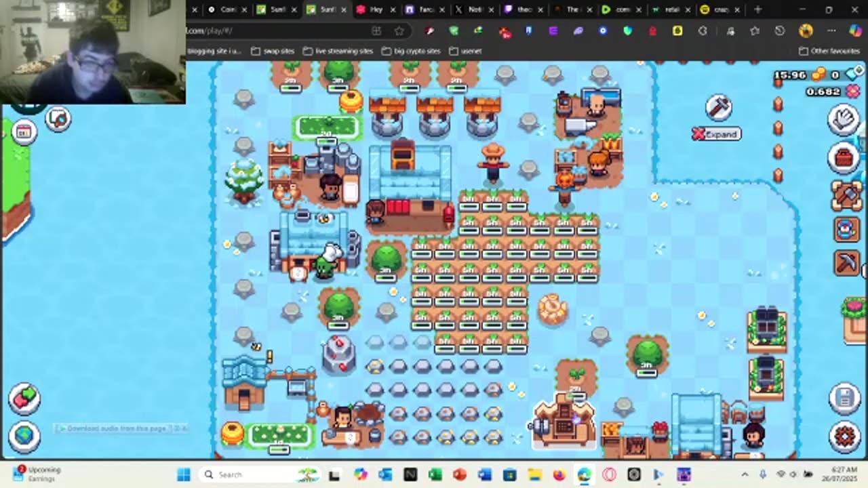The image size is (868, 488).
Task: Click the save disk icon
Action: point(845,399)
